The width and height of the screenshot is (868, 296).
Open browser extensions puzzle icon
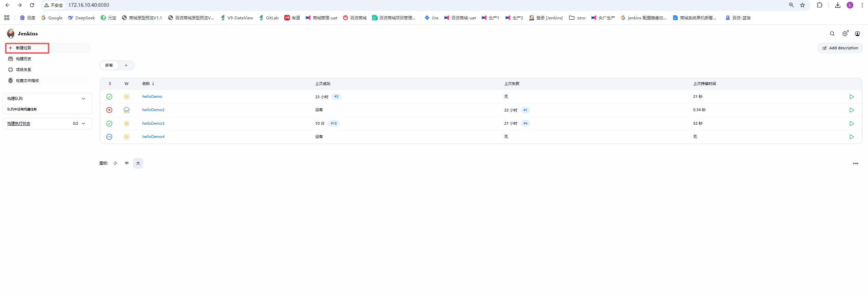point(820,5)
